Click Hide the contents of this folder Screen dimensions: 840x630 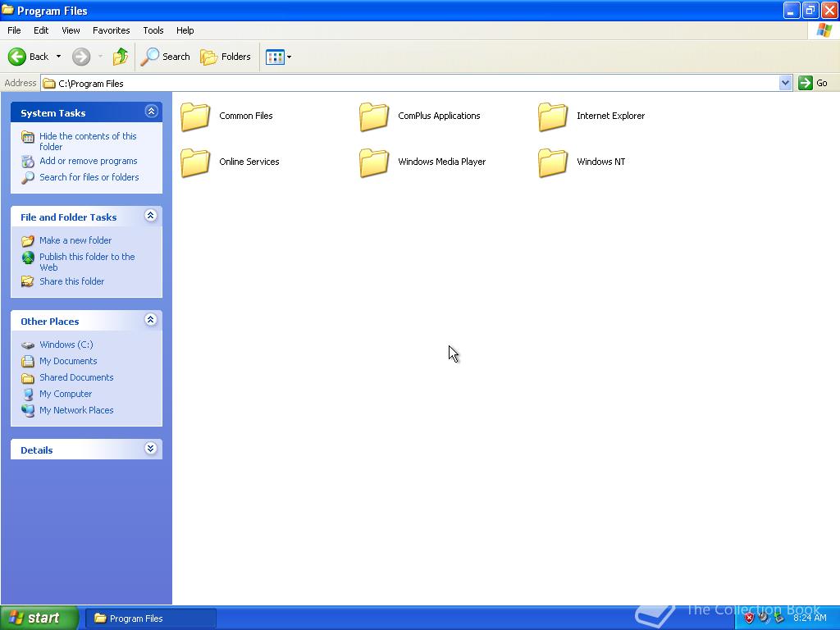click(x=88, y=141)
